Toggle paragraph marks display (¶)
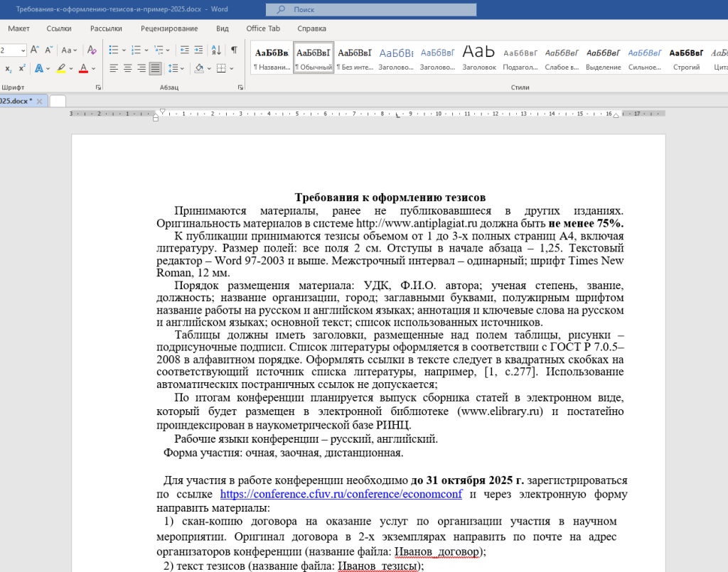This screenshot has height=572, width=728. tap(234, 50)
